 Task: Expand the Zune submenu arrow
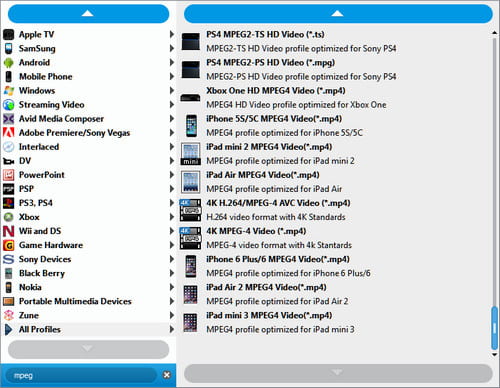(172, 315)
